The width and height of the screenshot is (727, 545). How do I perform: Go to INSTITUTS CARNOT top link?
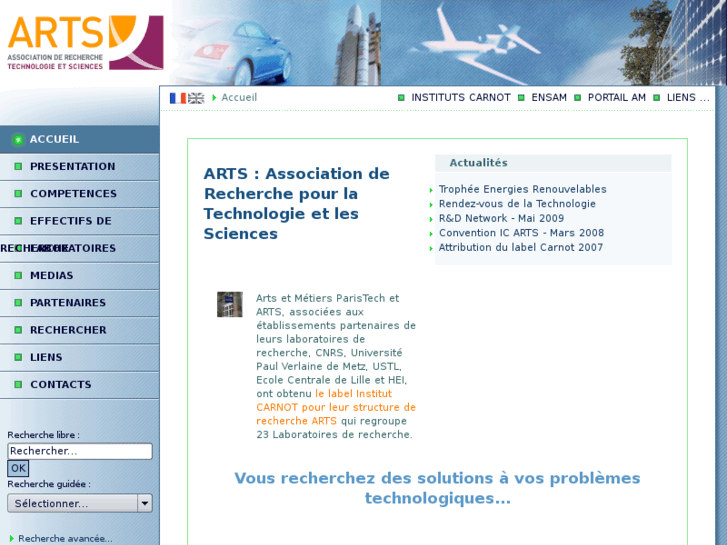coord(460,98)
